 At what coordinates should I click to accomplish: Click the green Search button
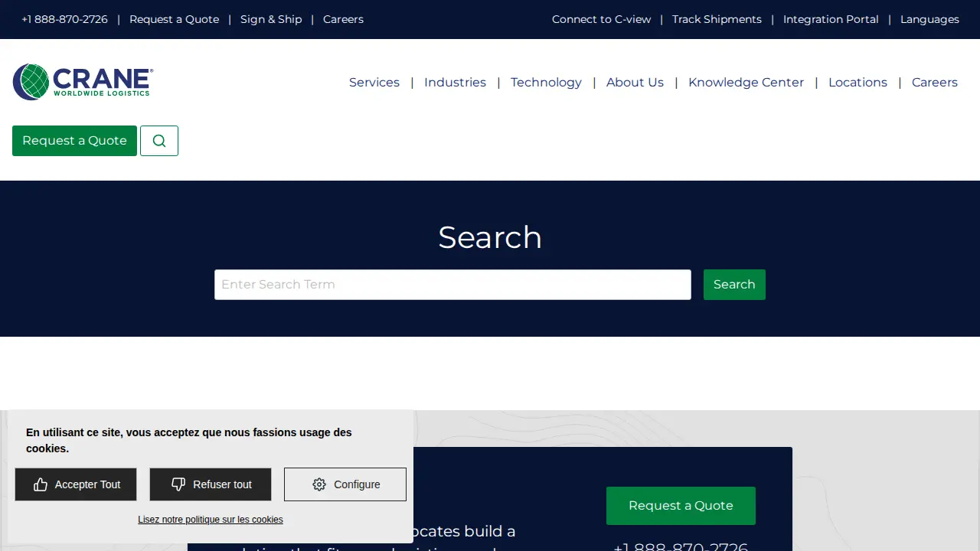click(734, 285)
